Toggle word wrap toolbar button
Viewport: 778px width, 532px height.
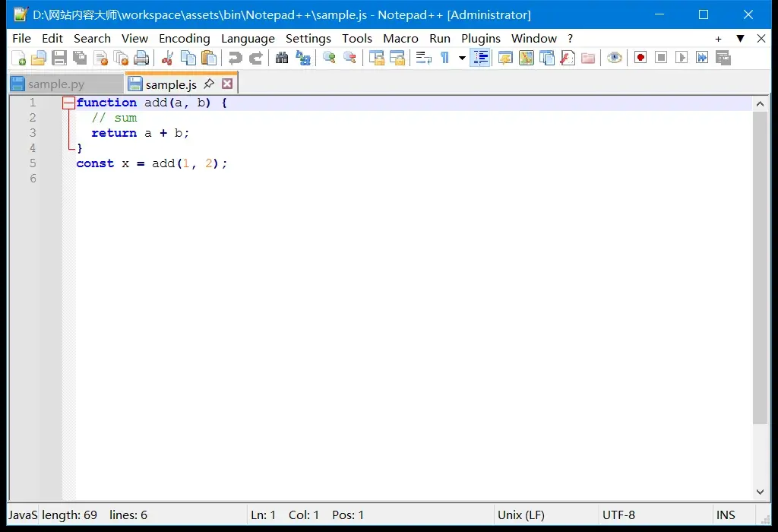[423, 58]
